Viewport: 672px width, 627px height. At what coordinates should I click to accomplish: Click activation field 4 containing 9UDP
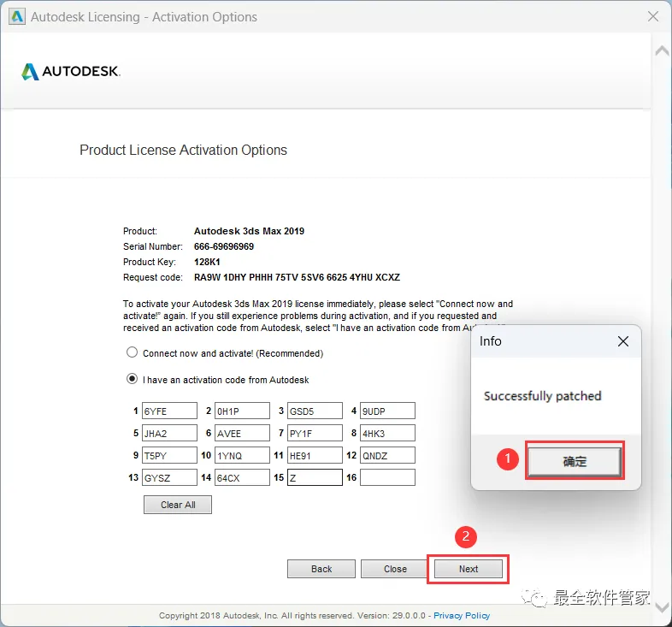(387, 411)
